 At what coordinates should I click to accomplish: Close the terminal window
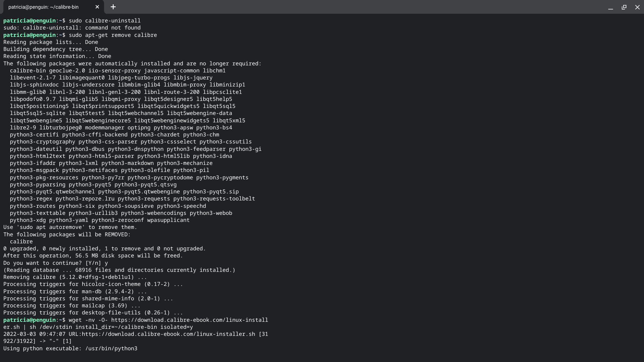637,7
